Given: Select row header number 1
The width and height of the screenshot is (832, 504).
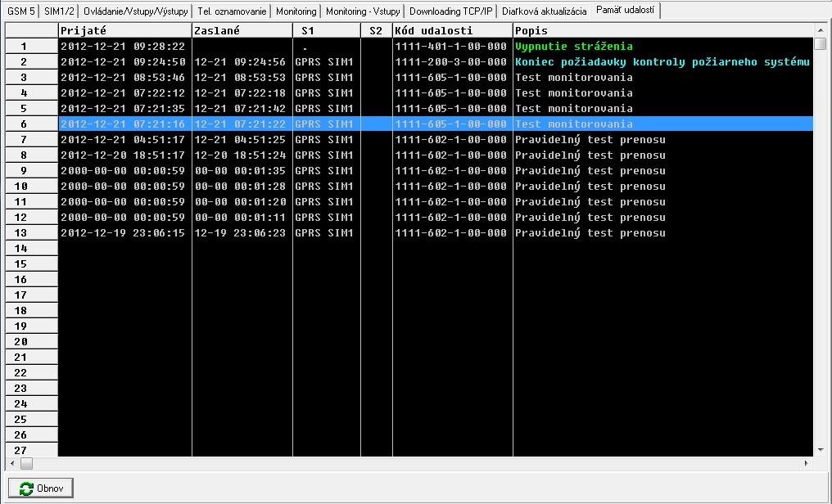Looking at the screenshot, I should [31, 46].
